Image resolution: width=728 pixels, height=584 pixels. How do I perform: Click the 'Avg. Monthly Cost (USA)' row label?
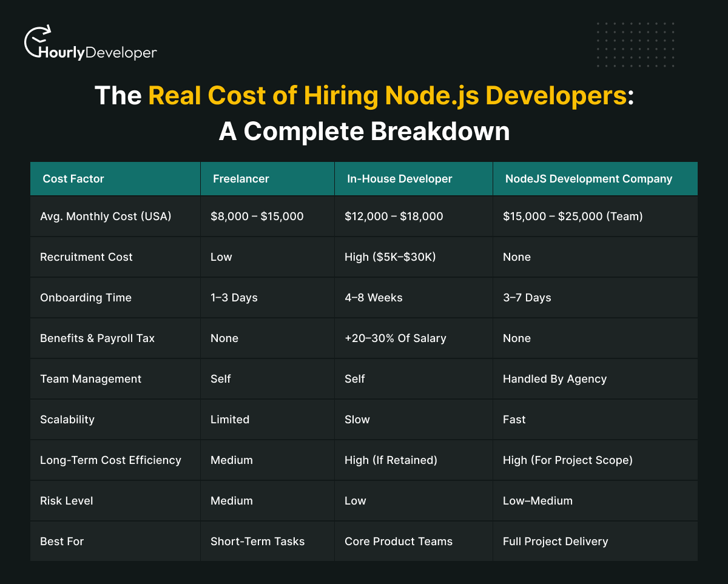pyautogui.click(x=106, y=216)
